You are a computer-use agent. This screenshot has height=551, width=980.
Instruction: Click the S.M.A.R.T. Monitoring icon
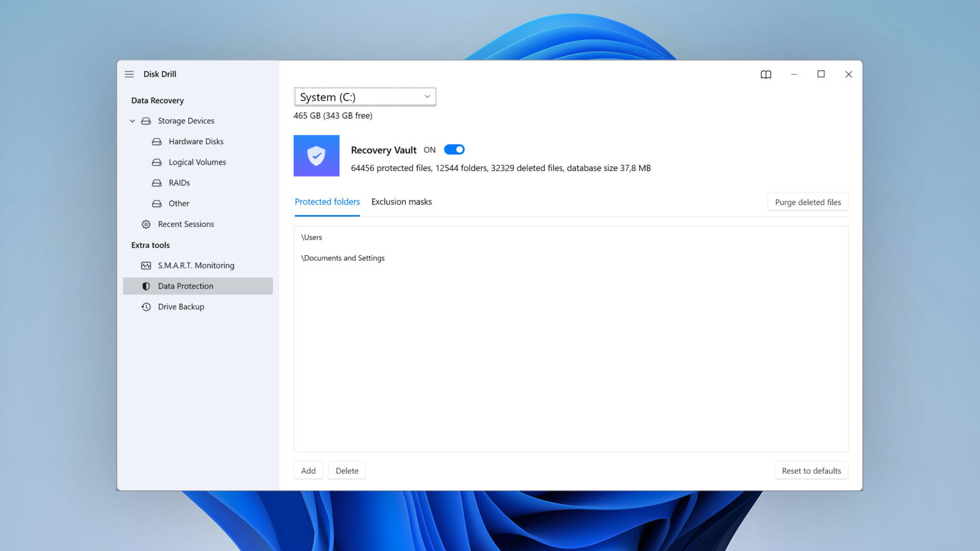point(145,265)
